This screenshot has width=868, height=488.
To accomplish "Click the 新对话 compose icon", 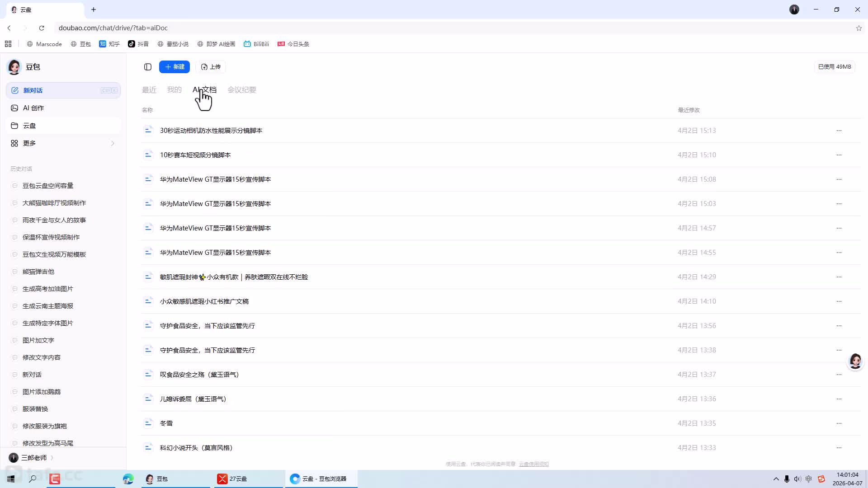I will pos(14,90).
